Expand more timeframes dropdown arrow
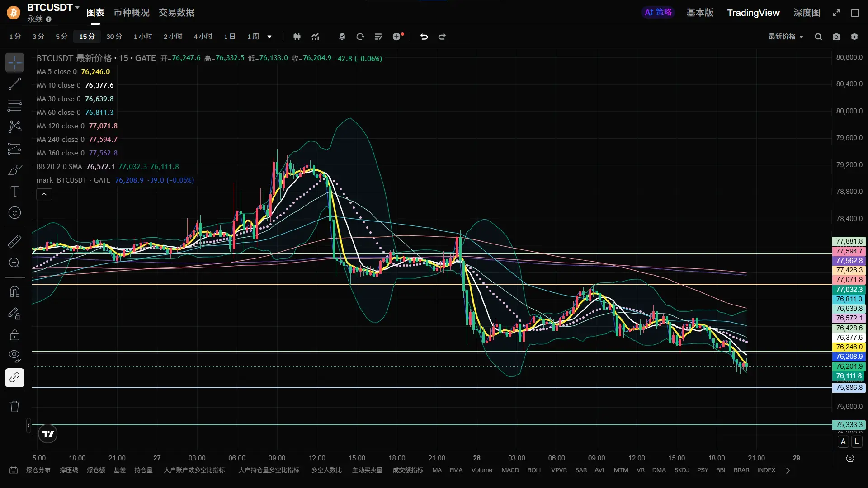The image size is (868, 488). pos(269,37)
